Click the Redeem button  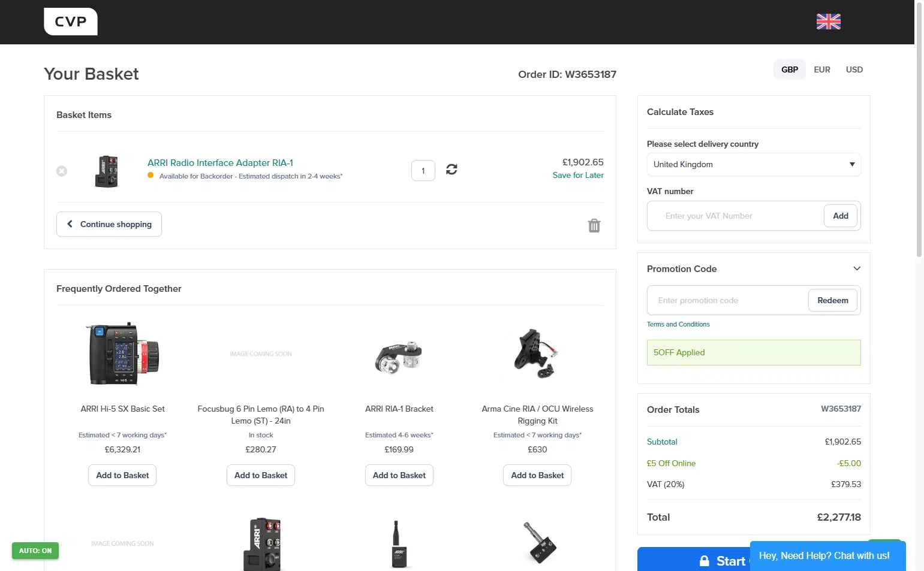[832, 300]
